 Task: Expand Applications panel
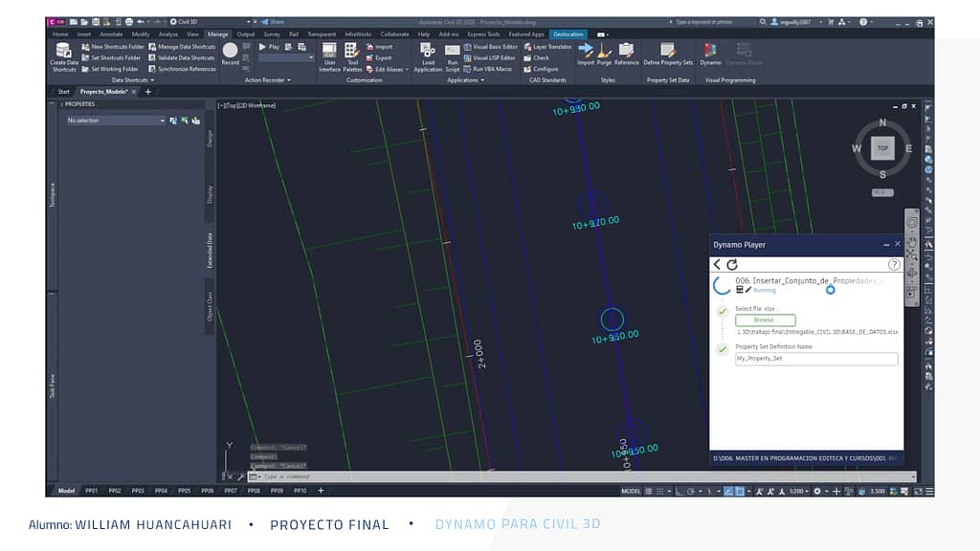466,80
